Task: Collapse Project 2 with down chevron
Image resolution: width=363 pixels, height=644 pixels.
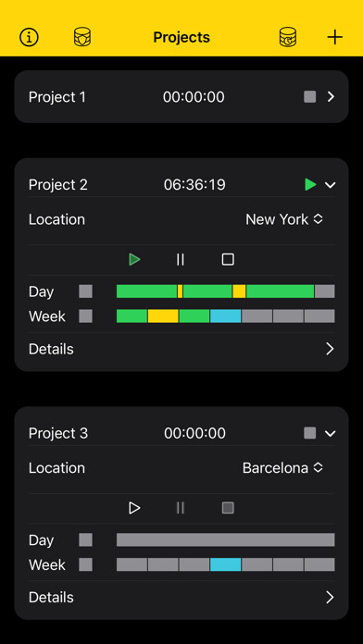Action: pyautogui.click(x=330, y=185)
